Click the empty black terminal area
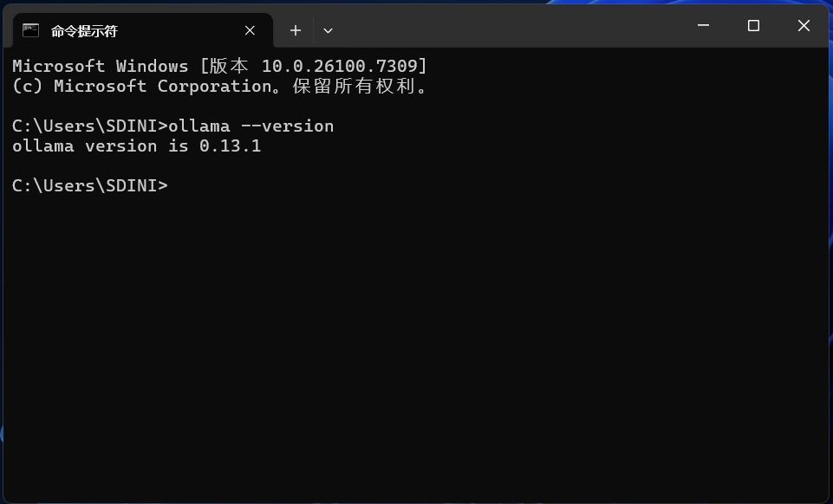This screenshot has width=833, height=504. point(414,345)
